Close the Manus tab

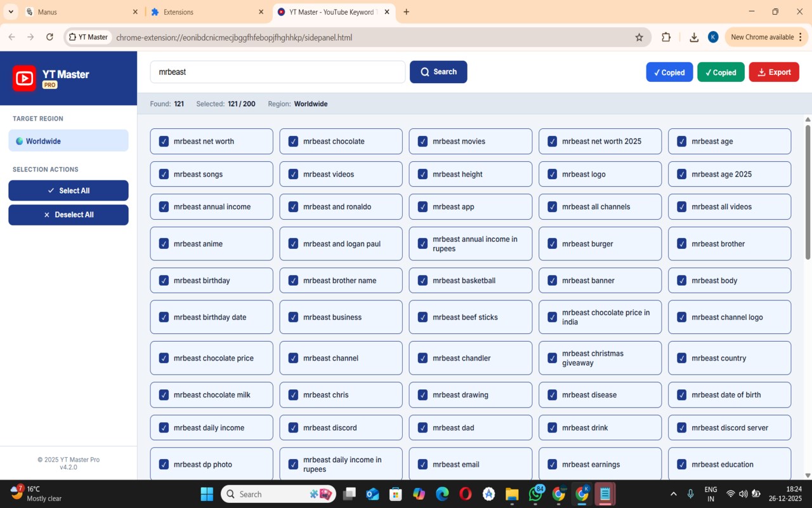point(135,12)
